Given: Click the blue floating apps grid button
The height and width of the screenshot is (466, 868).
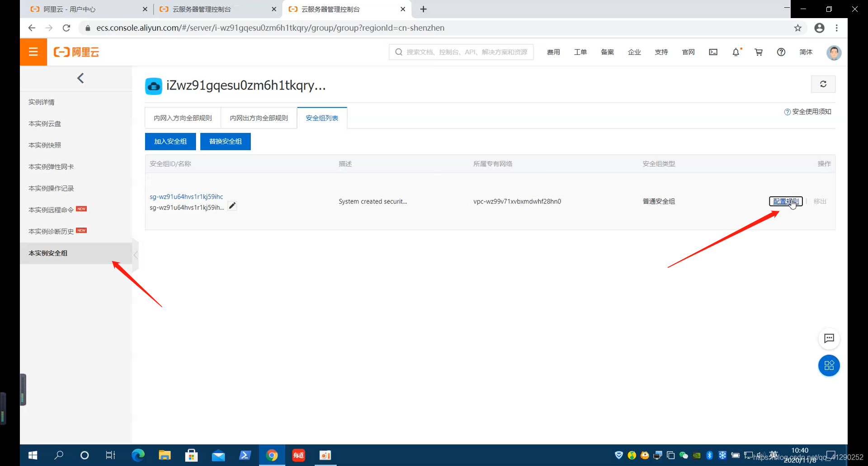Looking at the screenshot, I should [x=829, y=366].
